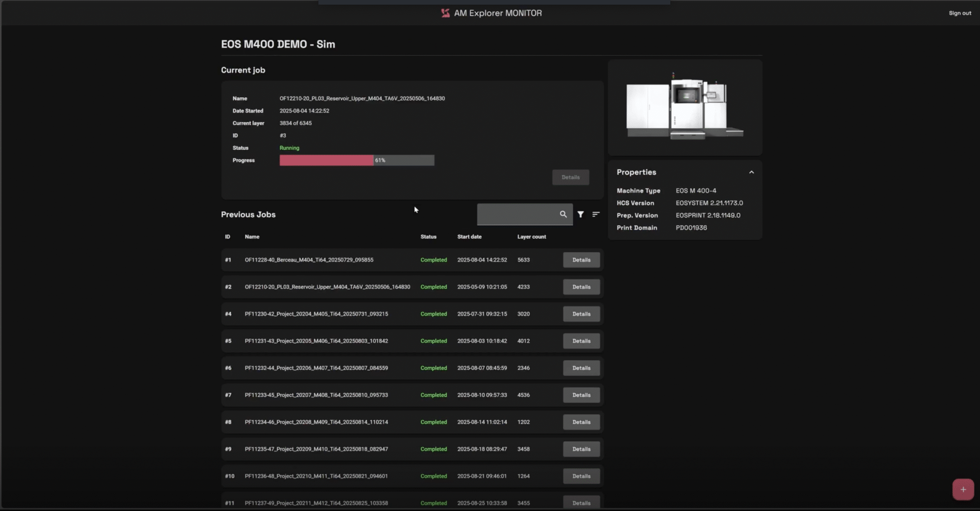
Task: Click the sort lines icon
Action: pos(596,214)
